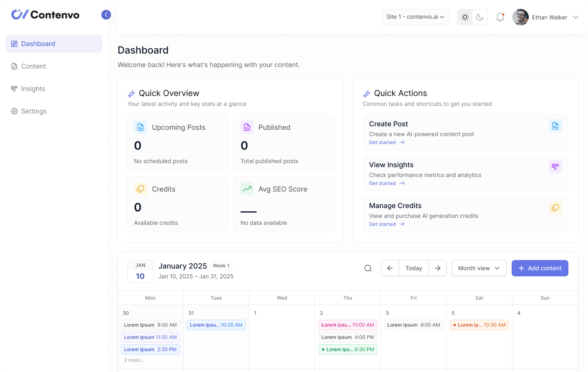This screenshot has height=372, width=588.
Task: Click the Create Post document icon
Action: point(555,126)
